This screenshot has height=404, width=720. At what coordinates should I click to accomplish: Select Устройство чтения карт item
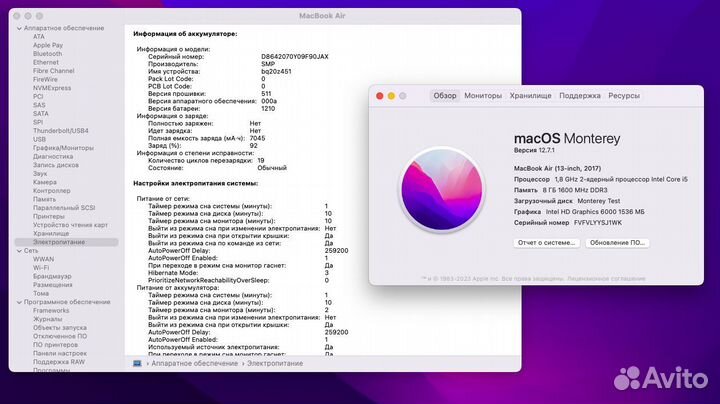point(70,225)
